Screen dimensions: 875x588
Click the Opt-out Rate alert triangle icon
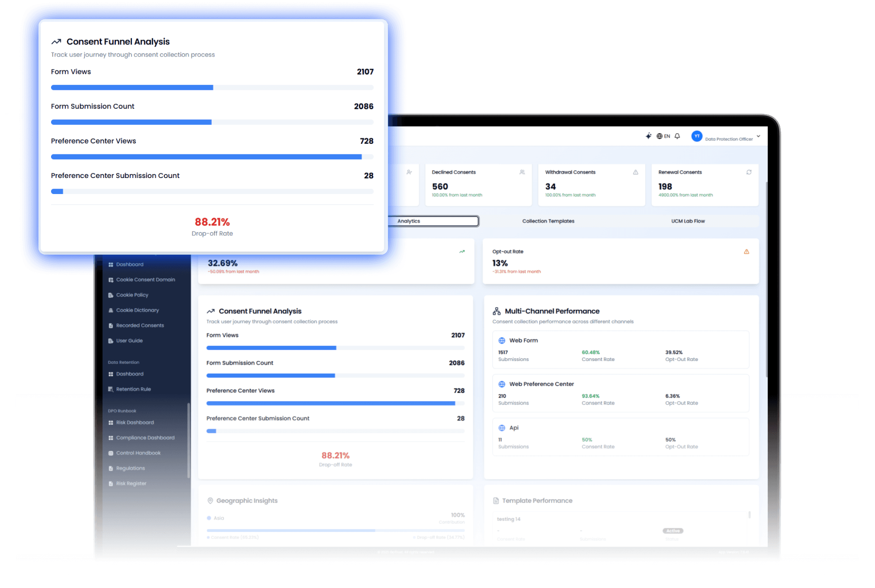pyautogui.click(x=746, y=252)
